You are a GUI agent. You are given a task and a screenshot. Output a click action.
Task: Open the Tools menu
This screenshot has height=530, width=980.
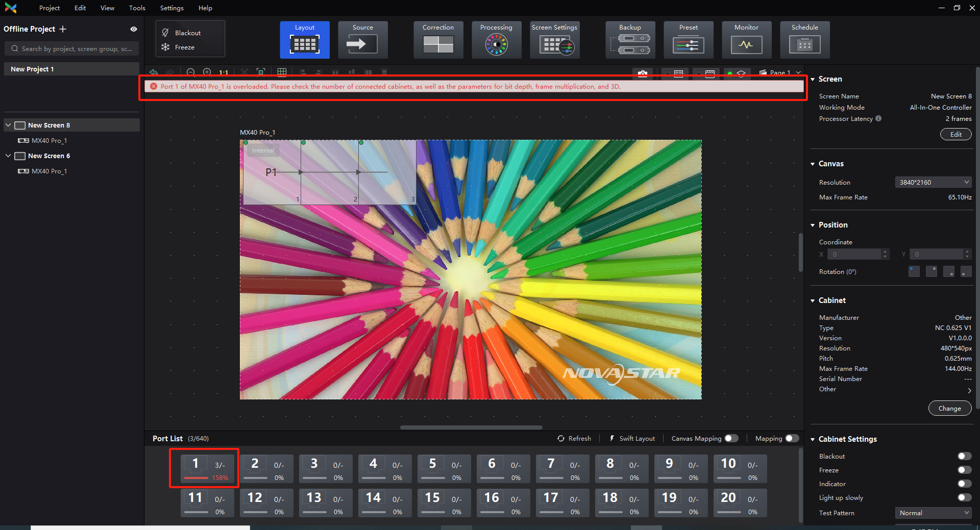tap(137, 8)
